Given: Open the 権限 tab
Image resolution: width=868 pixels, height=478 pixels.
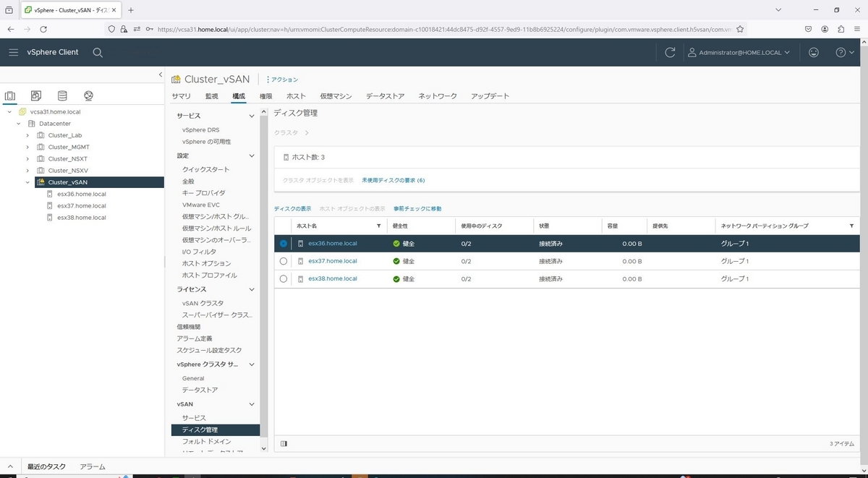Looking at the screenshot, I should [265, 96].
